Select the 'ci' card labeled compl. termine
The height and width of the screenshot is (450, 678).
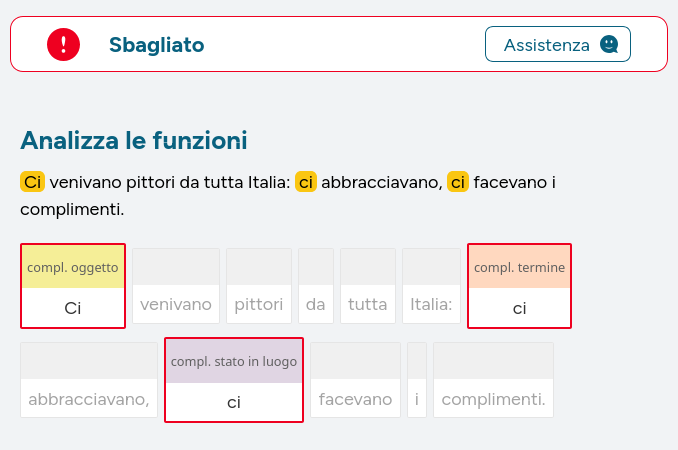pos(519,286)
